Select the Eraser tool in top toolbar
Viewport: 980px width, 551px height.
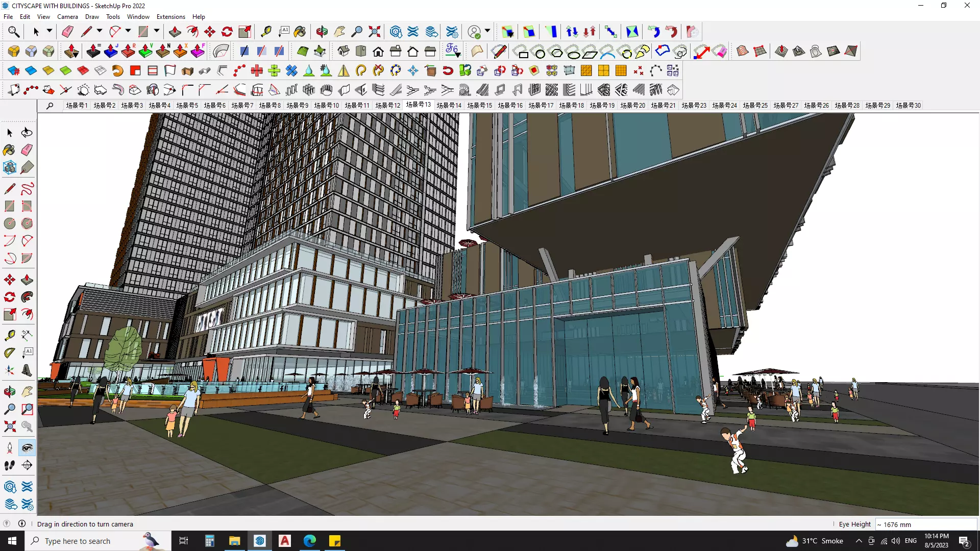point(67,32)
